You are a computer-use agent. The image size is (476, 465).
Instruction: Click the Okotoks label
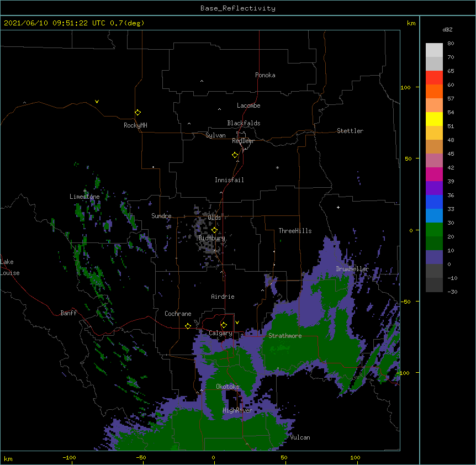pos(228,387)
